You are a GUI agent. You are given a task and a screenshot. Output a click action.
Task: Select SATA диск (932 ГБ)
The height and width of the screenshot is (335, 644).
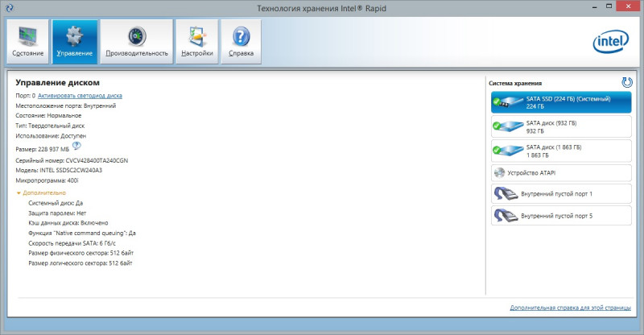561,126
